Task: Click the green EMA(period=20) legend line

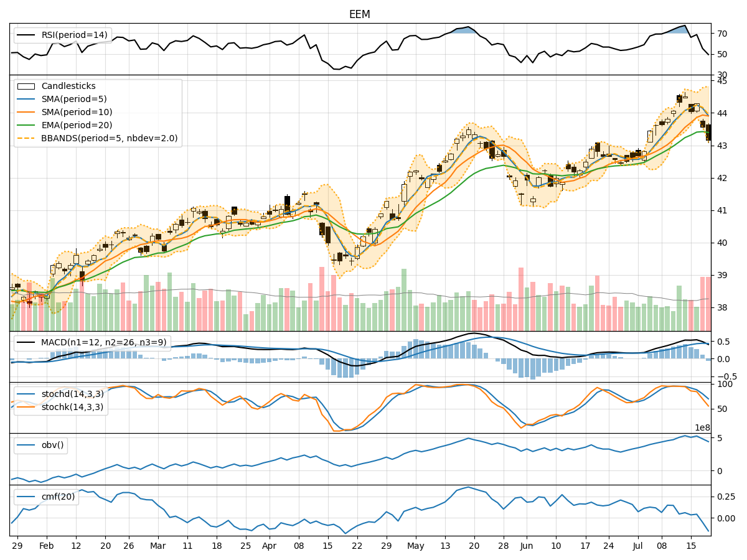Action: point(26,126)
